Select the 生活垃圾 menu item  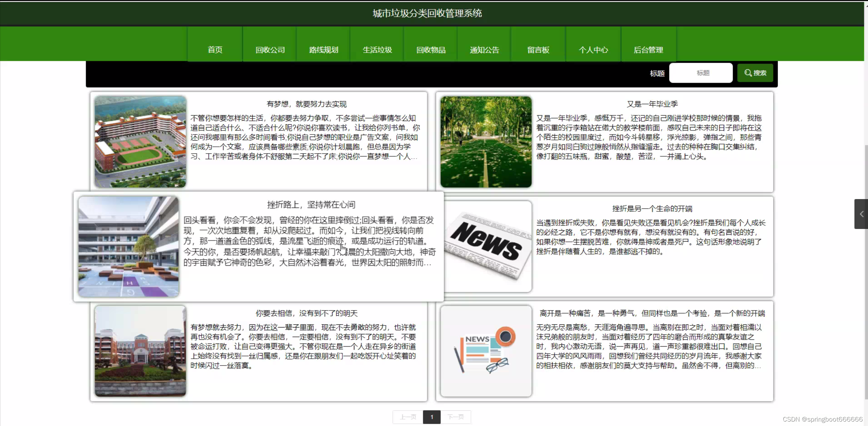pyautogui.click(x=377, y=50)
